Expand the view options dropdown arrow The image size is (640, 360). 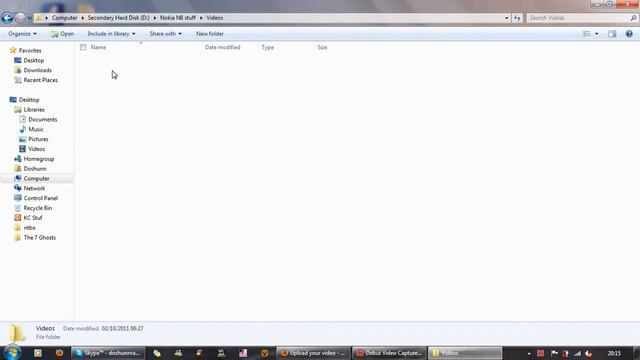point(597,34)
